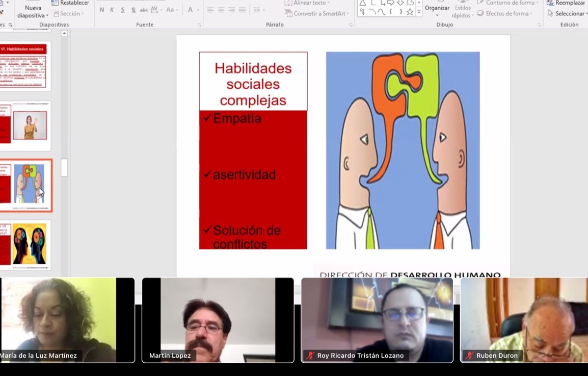This screenshot has height=376, width=588.
Task: Open the Seleccionar menu
Action: 569,13
